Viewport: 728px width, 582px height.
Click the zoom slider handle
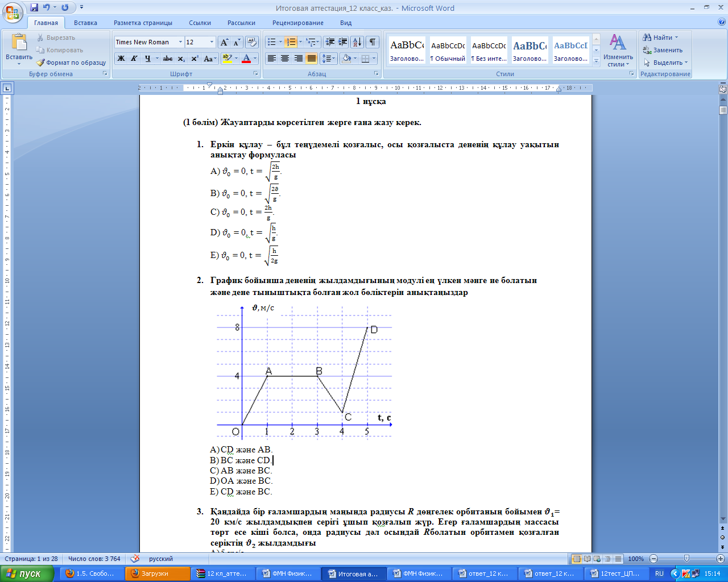tap(686, 559)
